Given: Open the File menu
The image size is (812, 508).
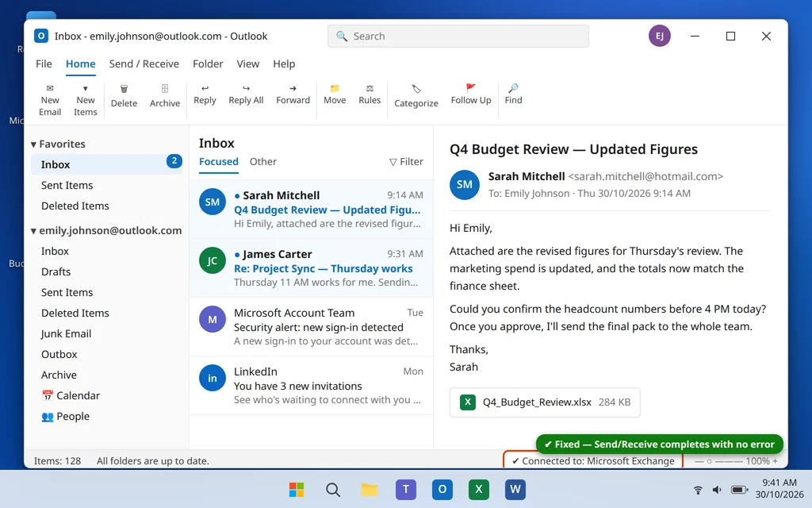Looking at the screenshot, I should click(x=44, y=63).
